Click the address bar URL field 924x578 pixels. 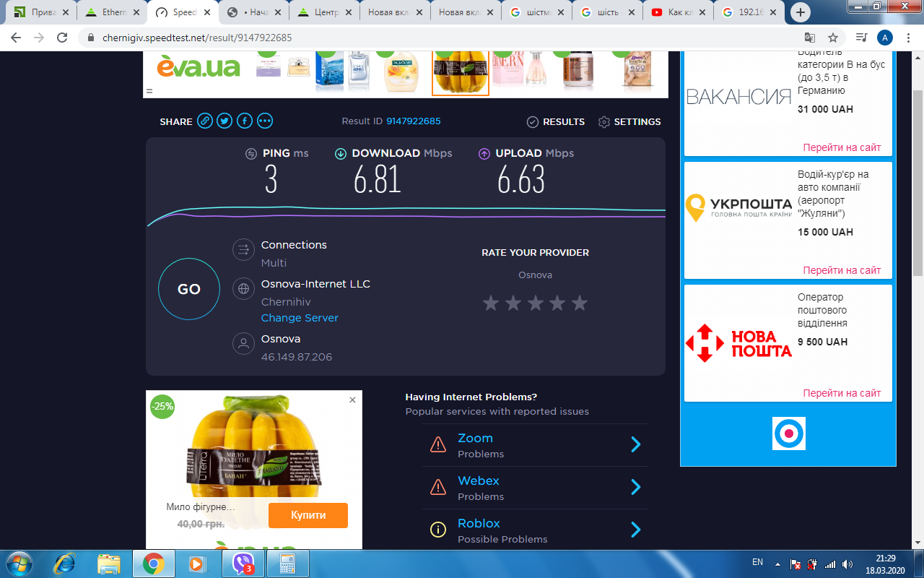click(433, 38)
